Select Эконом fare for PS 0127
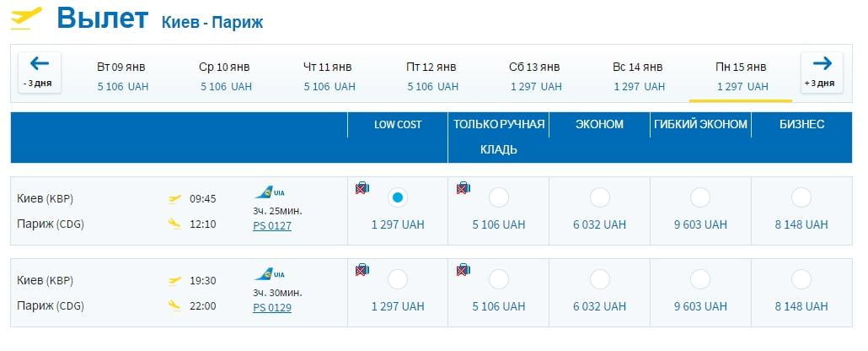 599,197
